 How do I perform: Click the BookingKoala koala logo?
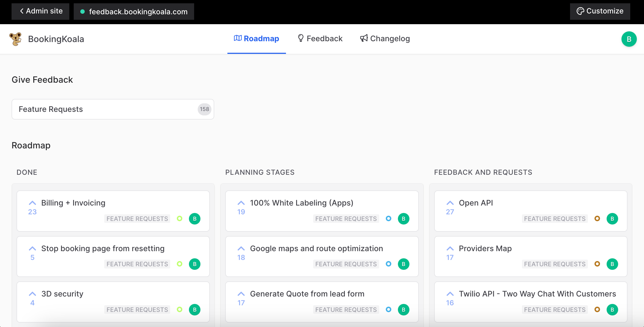[x=16, y=39]
